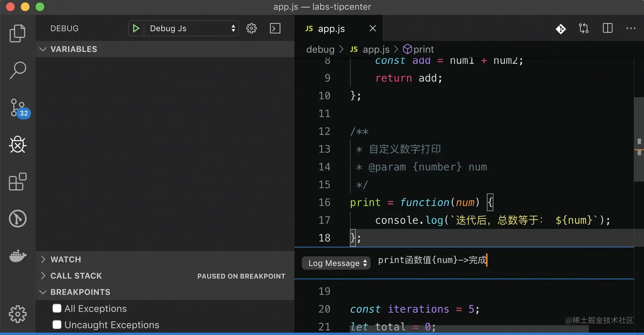Click the macOS green zoom window button
The width and height of the screenshot is (644, 335).
pos(40,7)
